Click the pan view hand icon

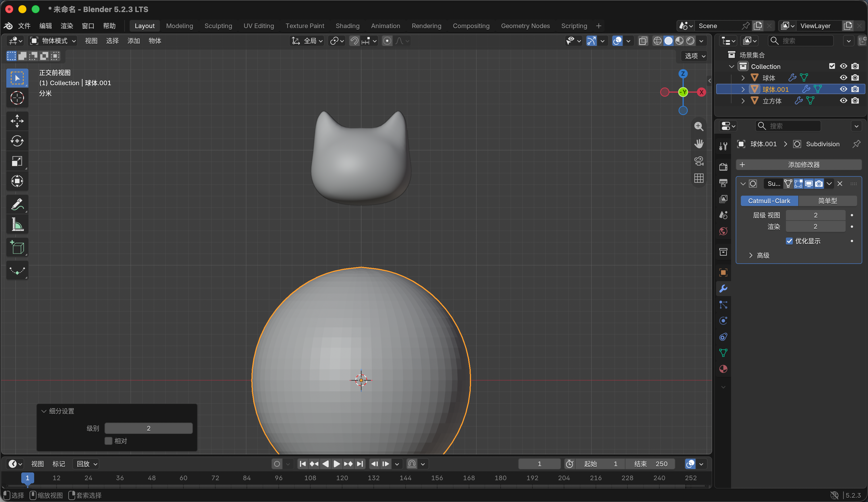coord(699,144)
